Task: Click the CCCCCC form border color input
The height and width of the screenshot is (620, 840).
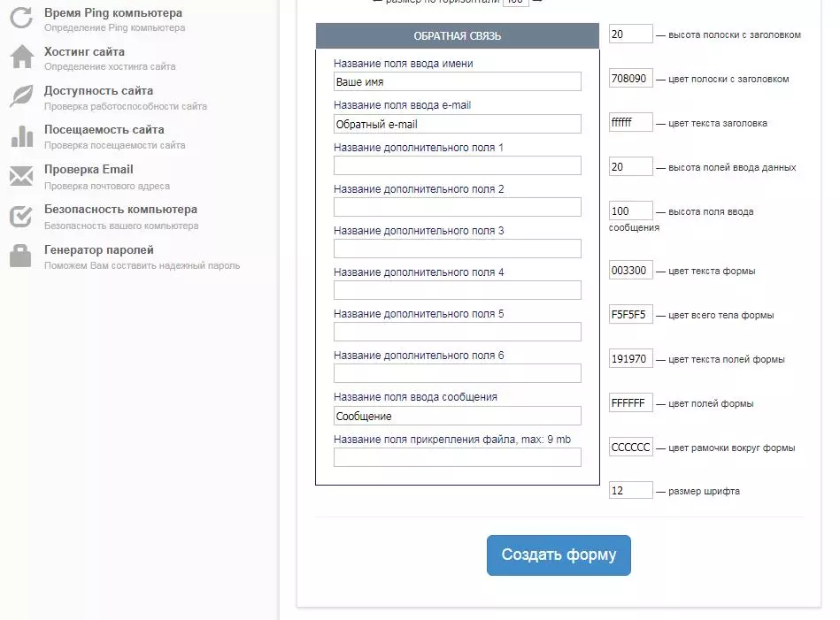Action: coord(630,447)
